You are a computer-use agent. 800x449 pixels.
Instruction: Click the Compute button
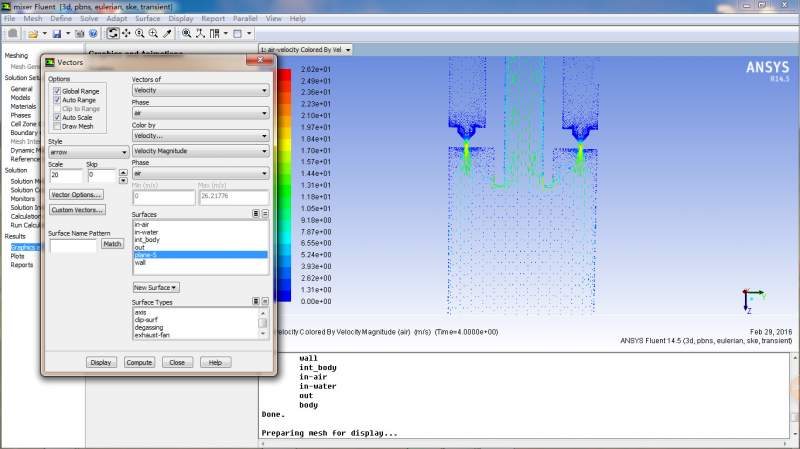point(139,362)
